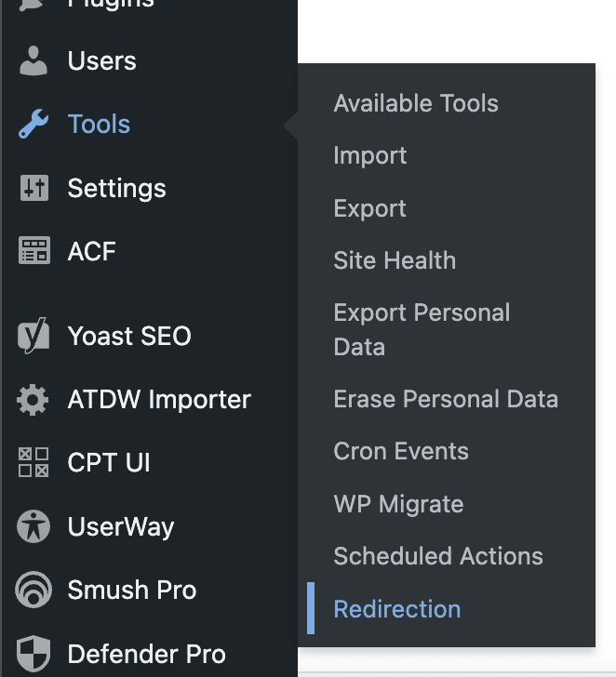This screenshot has height=677, width=616.
Task: Click the Users person icon
Action: pos(33,61)
